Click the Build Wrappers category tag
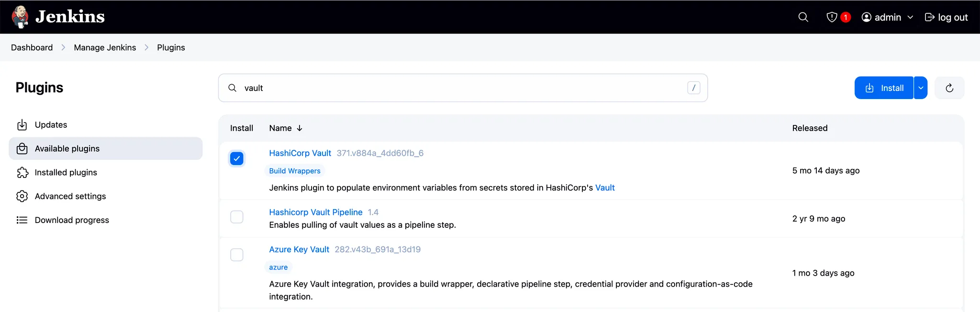 click(x=295, y=171)
